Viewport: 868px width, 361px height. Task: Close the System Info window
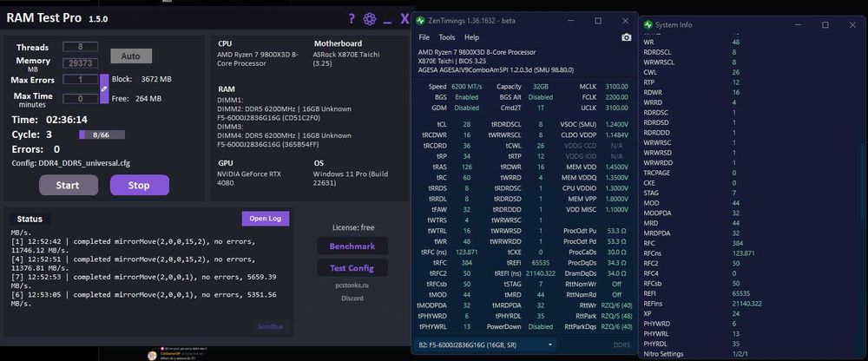[852, 25]
